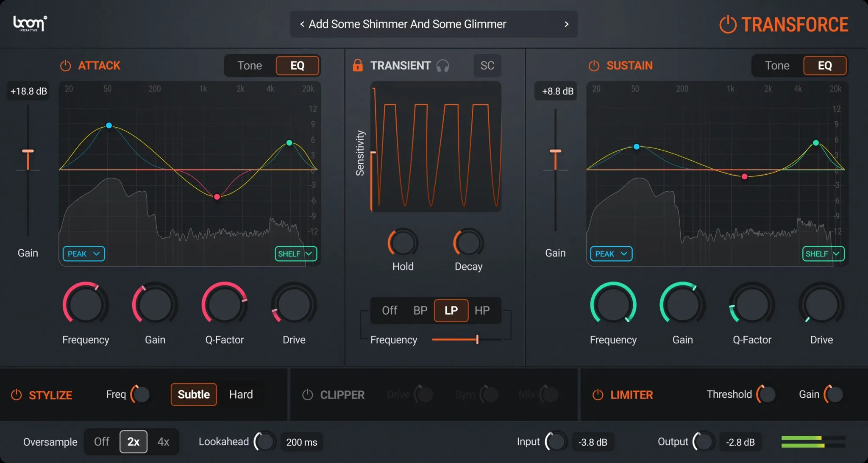The image size is (868, 463).
Task: Switch Sustain section to Tone tab
Action: 777,66
